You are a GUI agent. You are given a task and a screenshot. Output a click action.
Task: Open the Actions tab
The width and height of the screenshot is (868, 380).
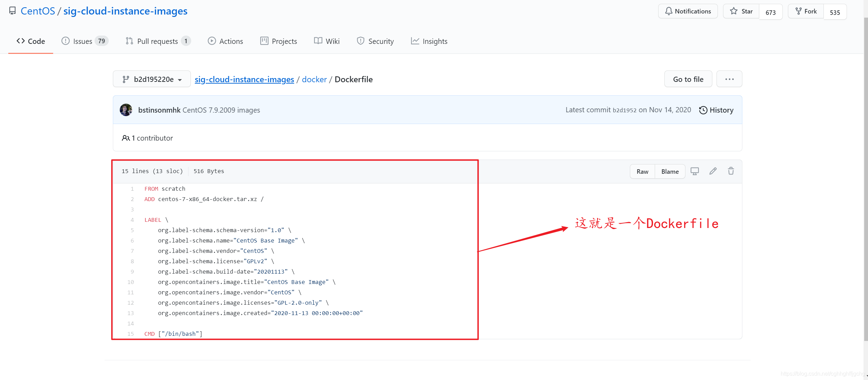[x=225, y=41]
